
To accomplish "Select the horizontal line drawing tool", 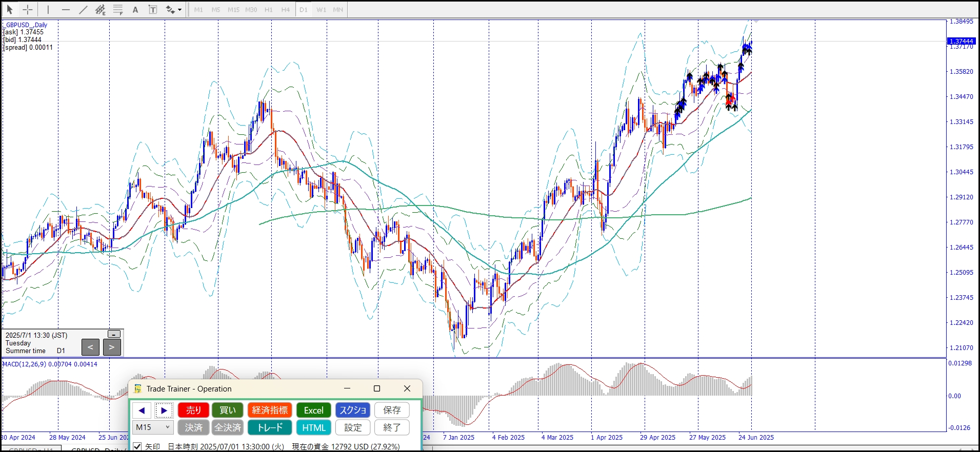I will [66, 10].
